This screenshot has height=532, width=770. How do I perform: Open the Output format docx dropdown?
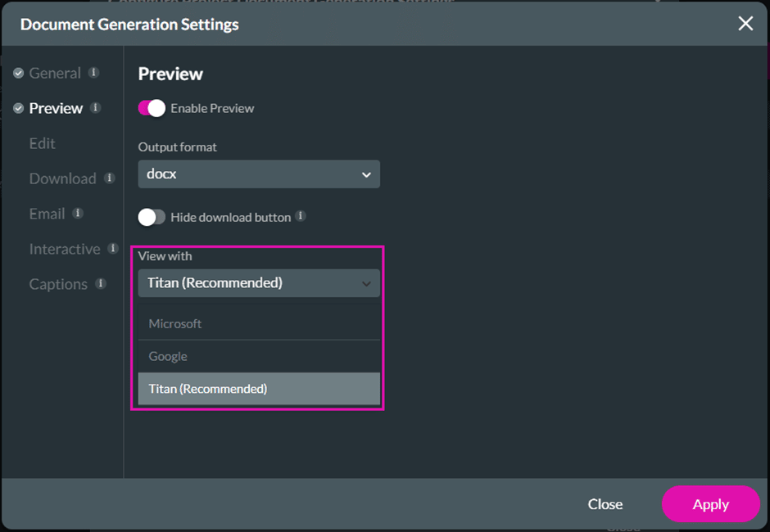[x=258, y=174]
